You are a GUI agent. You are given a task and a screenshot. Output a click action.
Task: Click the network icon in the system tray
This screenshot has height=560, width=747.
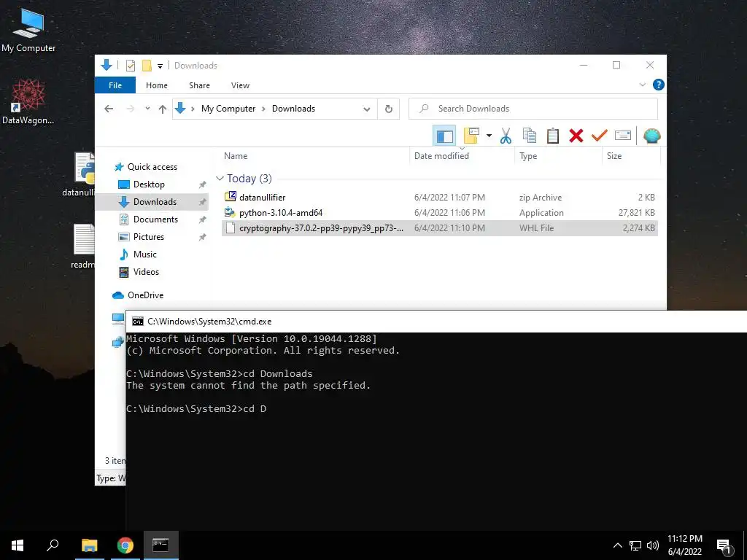click(x=635, y=545)
